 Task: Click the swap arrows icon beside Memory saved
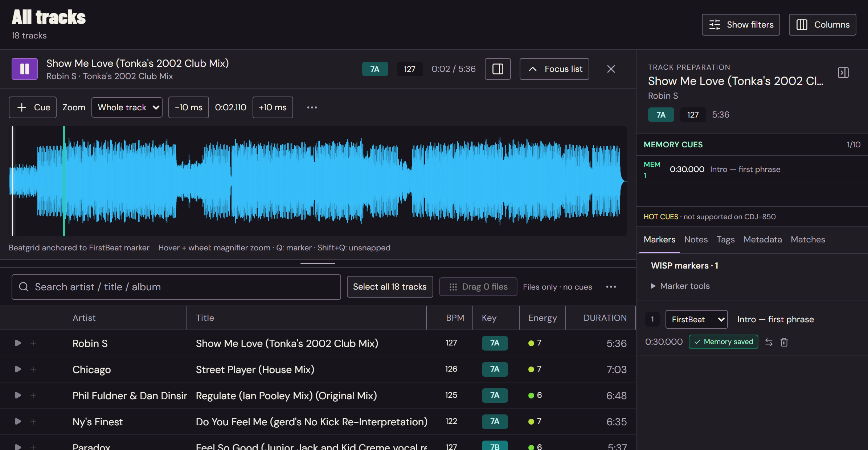[x=769, y=342]
